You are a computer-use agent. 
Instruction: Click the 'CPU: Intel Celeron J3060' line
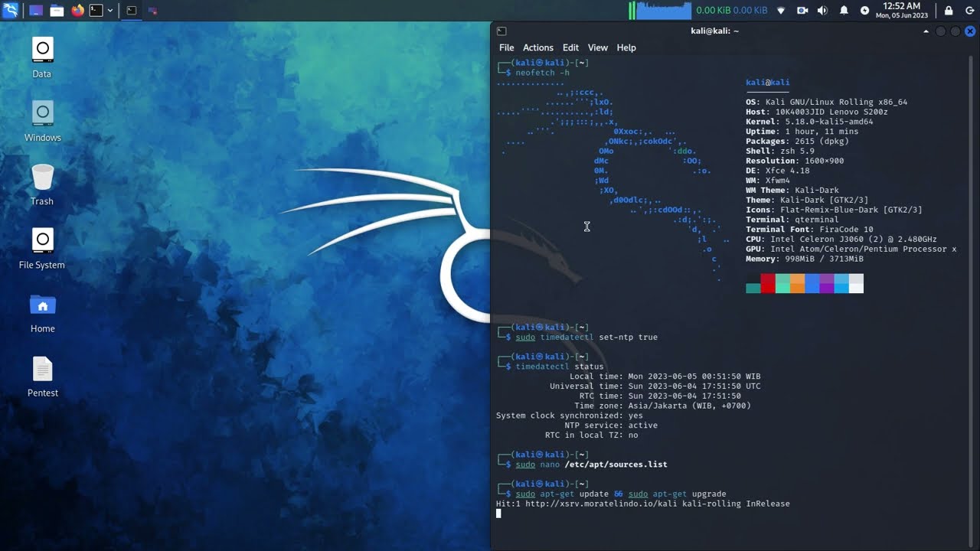click(841, 240)
